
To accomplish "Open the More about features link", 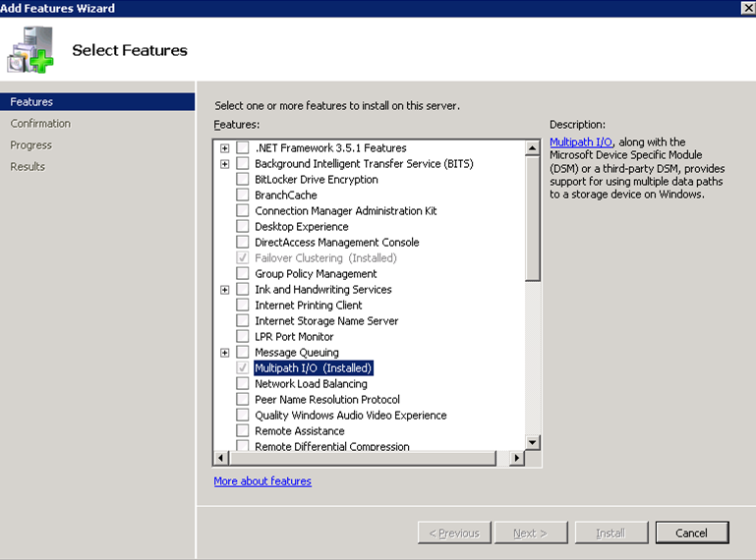I will coord(262,481).
